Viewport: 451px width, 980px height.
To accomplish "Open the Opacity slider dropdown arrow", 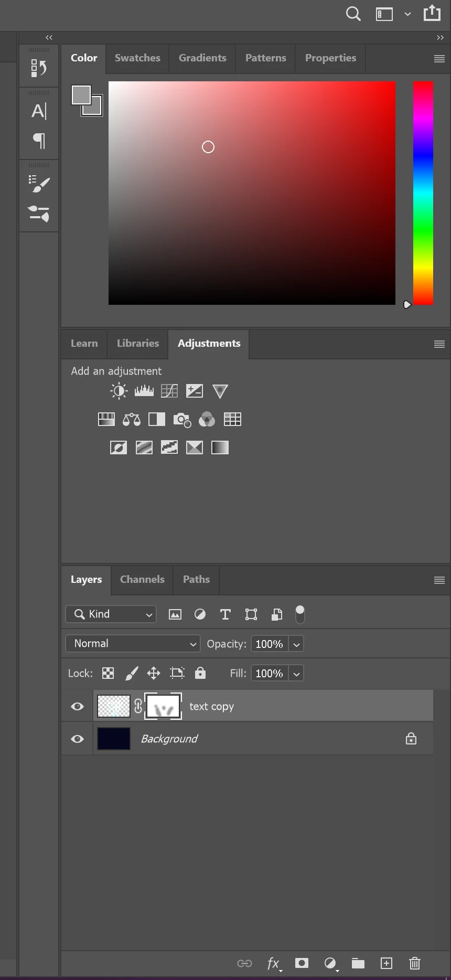I will pyautogui.click(x=296, y=644).
